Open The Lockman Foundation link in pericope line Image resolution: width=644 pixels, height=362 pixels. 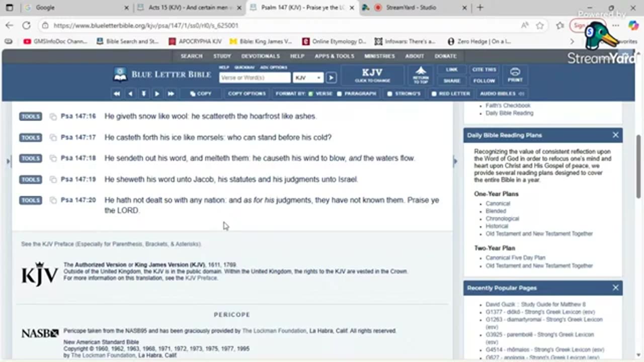274,331
